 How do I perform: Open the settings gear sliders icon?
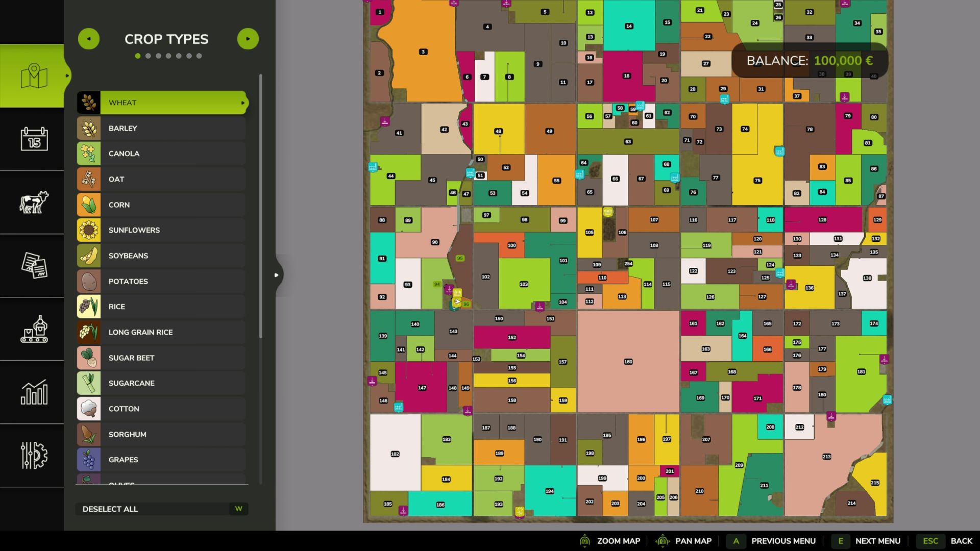click(x=34, y=455)
